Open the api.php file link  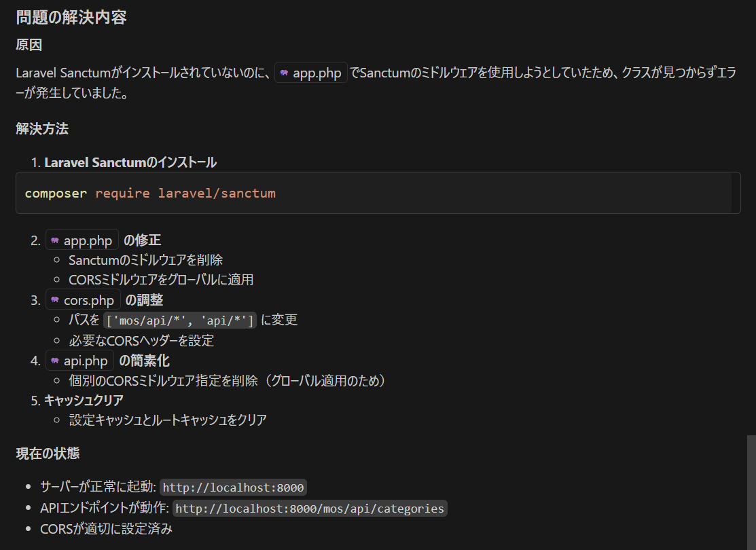tap(86, 361)
